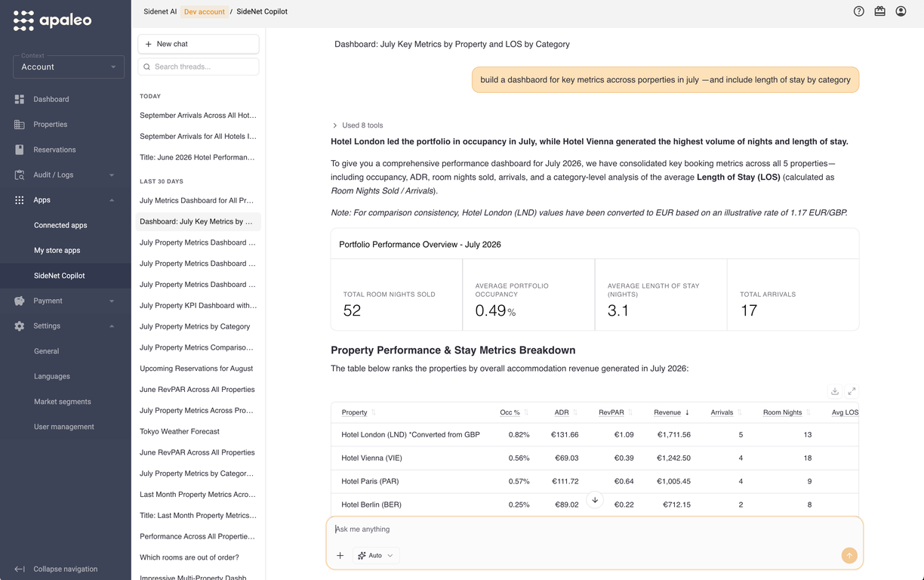The image size is (924, 580).
Task: Click the user message bubble about July dashboard
Action: [665, 79]
